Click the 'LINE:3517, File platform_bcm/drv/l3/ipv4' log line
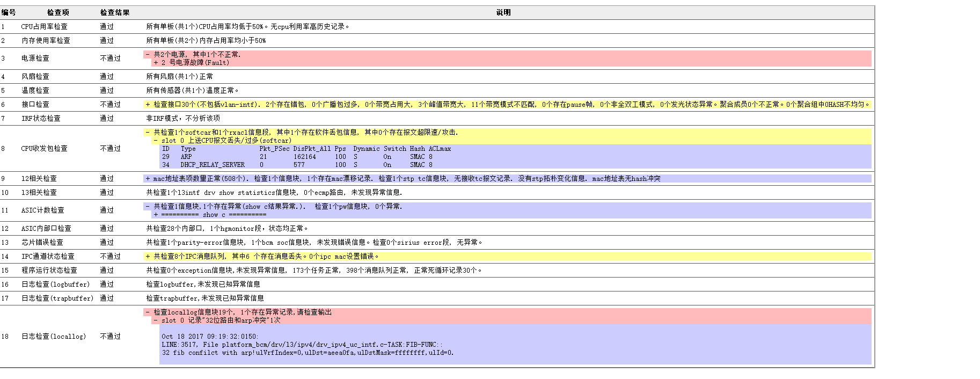The height and width of the screenshot is (379, 980). (303, 345)
